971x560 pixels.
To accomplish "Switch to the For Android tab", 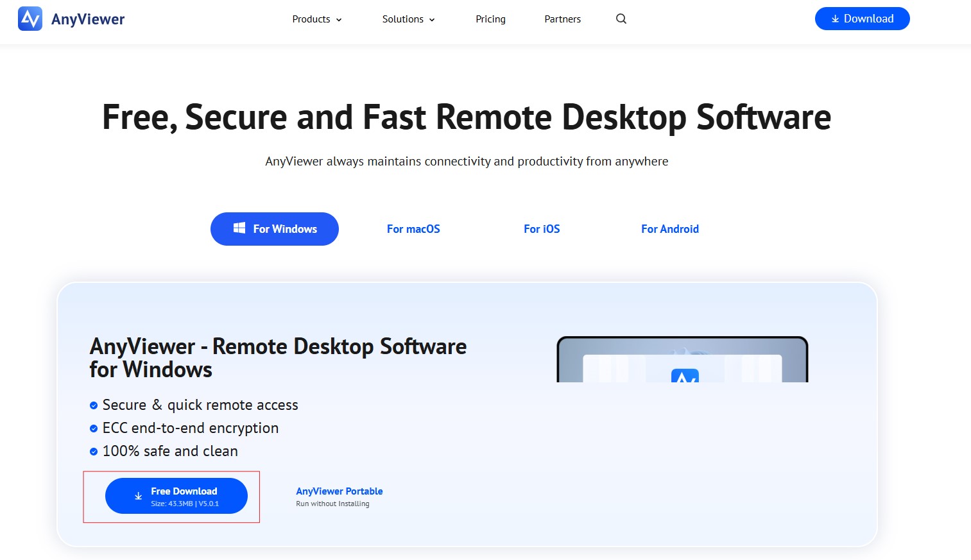I will [669, 229].
